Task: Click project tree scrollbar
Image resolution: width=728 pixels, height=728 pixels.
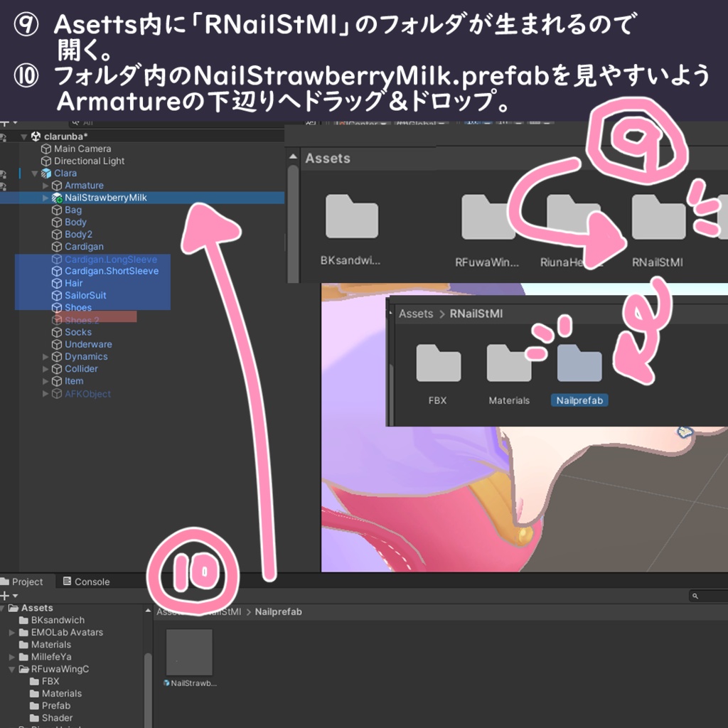Action: tap(148, 690)
